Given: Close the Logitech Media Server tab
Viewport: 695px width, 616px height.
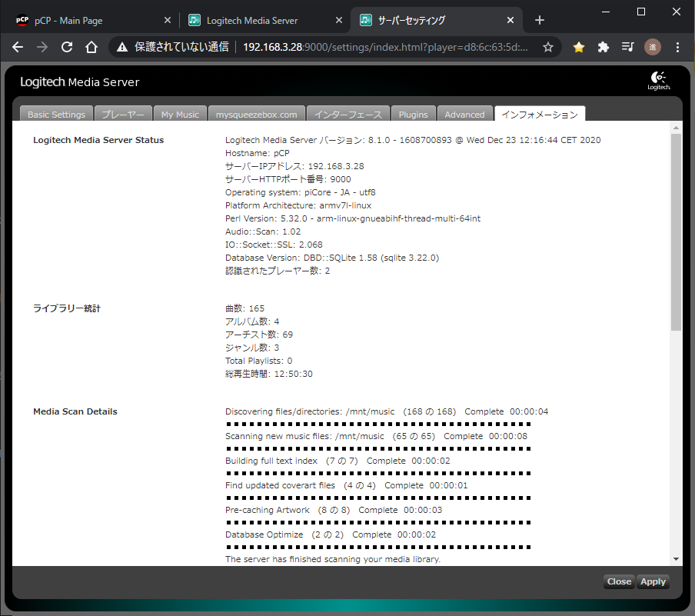Looking at the screenshot, I should 339,20.
